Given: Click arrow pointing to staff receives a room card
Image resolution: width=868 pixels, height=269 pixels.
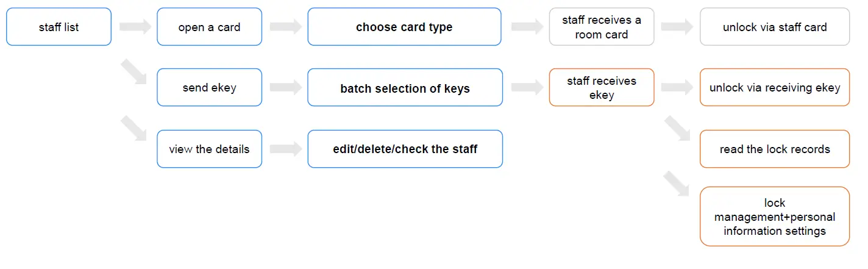Looking at the screenshot, I should 527,27.
